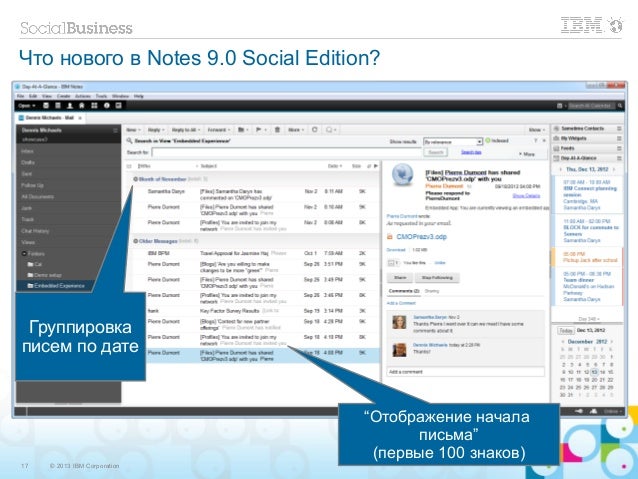Screen dimensions: 638x479
Task: Click the Show Details link in preview
Action: [526, 196]
